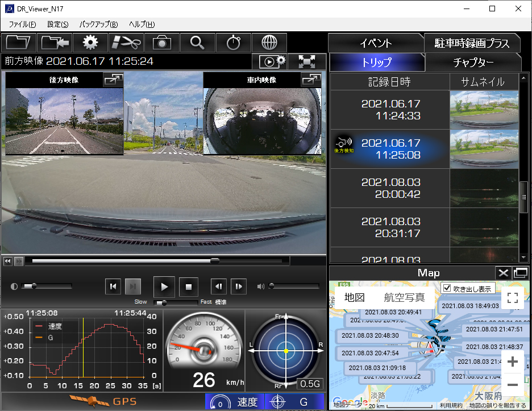Click the 記録日時 column header
The width and height of the screenshot is (532, 411).
390,82
